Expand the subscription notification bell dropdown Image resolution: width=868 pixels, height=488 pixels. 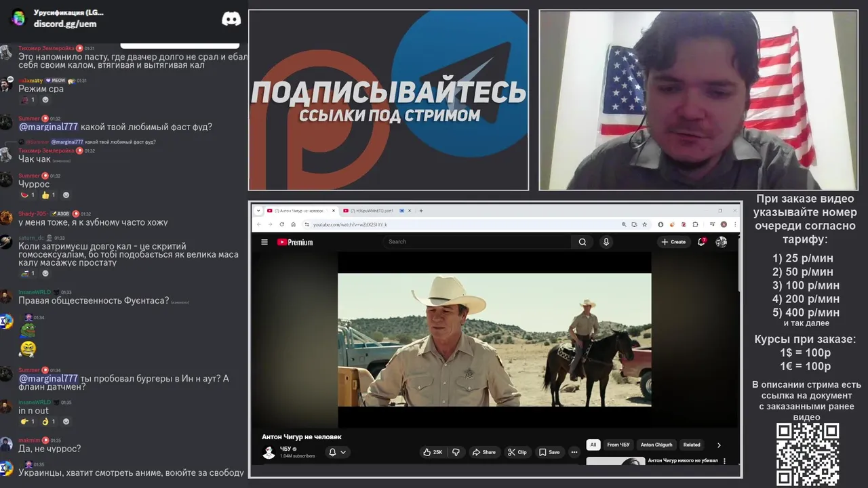338,452
